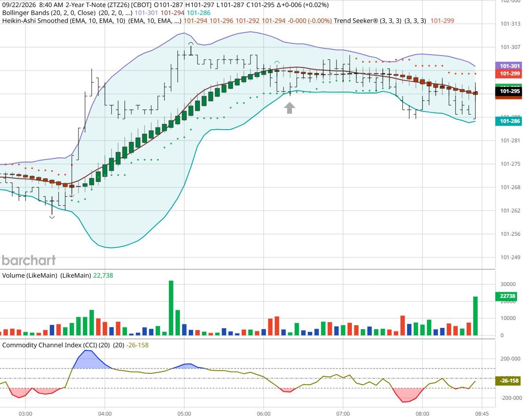Click the teal 101-286 Bollinger lower value in header
The height and width of the screenshot is (420, 524).
(x=198, y=13)
